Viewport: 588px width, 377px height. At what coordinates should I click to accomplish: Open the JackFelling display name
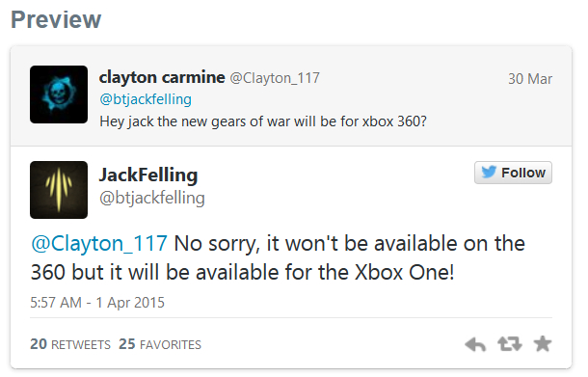[x=148, y=175]
